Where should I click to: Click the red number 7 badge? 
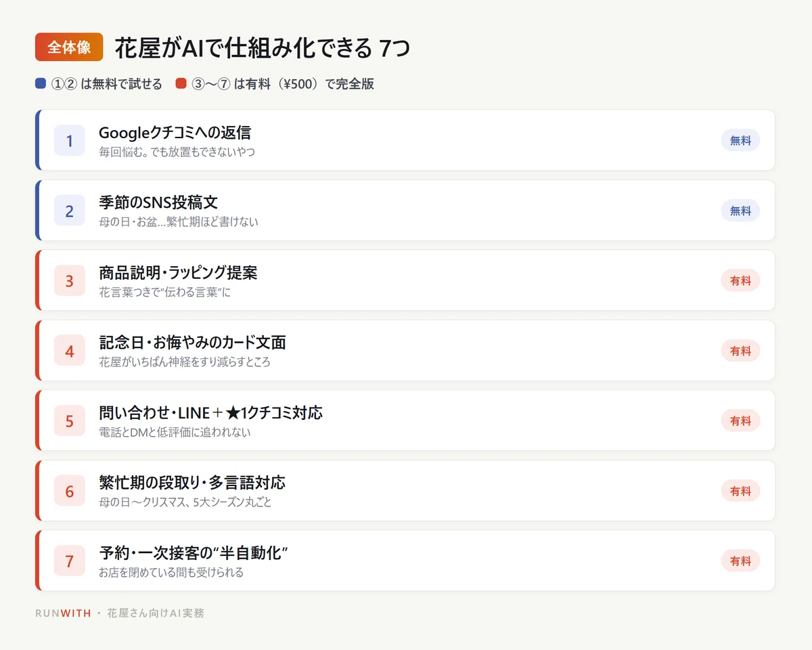click(x=70, y=561)
